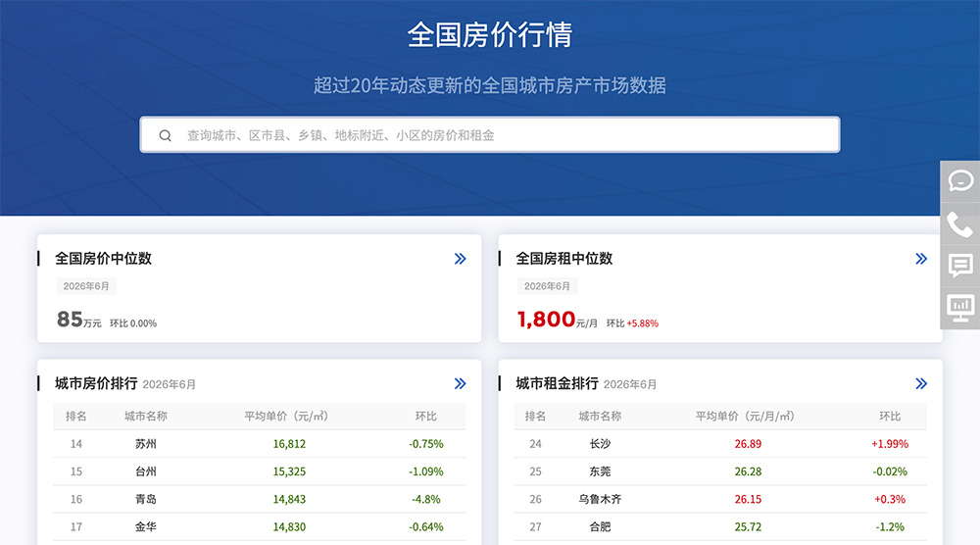This screenshot has width=980, height=545.
Task: Open the 全国房租中位数 card title
Action: 563,258
